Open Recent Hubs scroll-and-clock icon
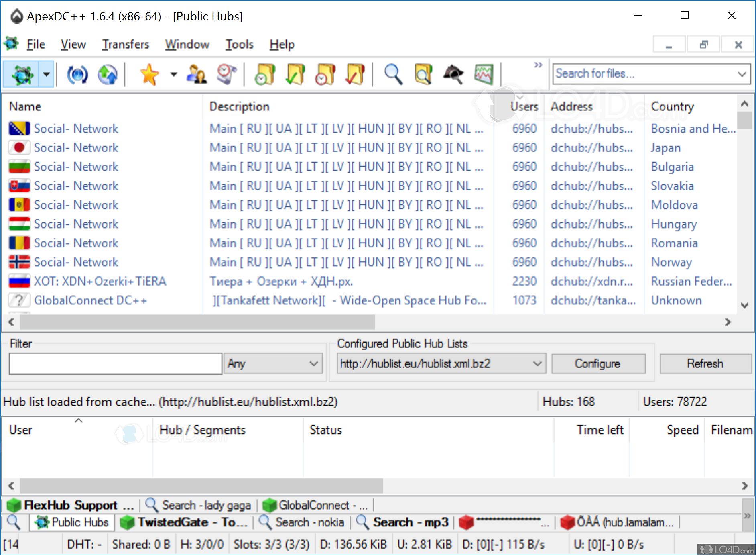The width and height of the screenshot is (756, 555). [227, 74]
